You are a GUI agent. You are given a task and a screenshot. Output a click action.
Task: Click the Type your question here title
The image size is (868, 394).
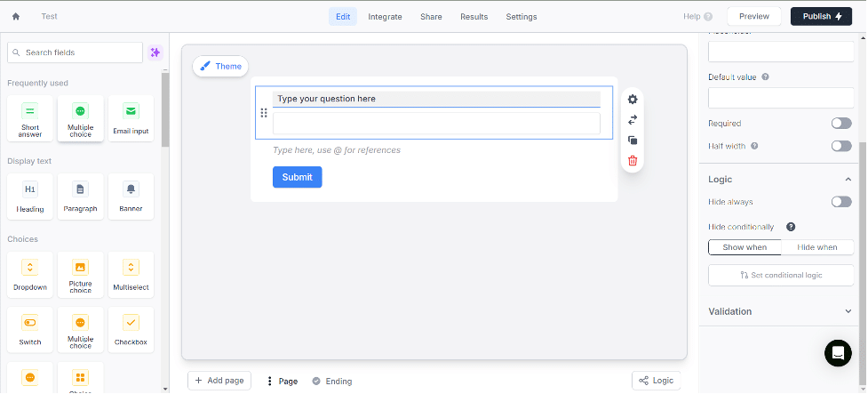click(436, 99)
